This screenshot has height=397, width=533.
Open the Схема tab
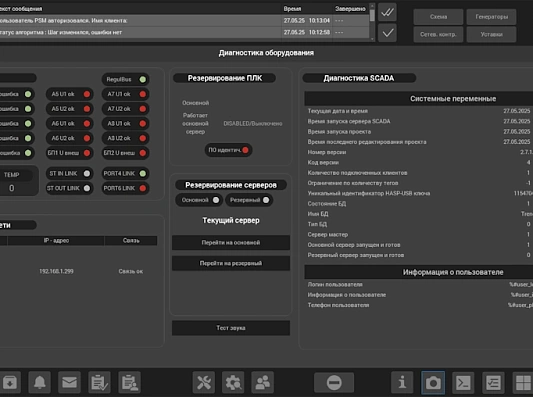pos(438,17)
